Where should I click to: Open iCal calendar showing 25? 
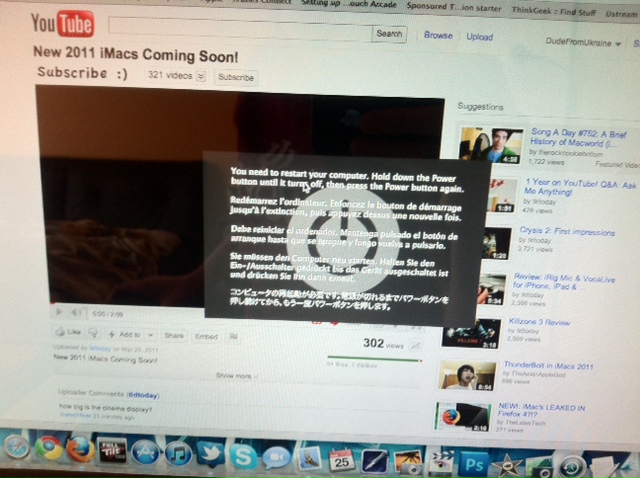tap(342, 460)
